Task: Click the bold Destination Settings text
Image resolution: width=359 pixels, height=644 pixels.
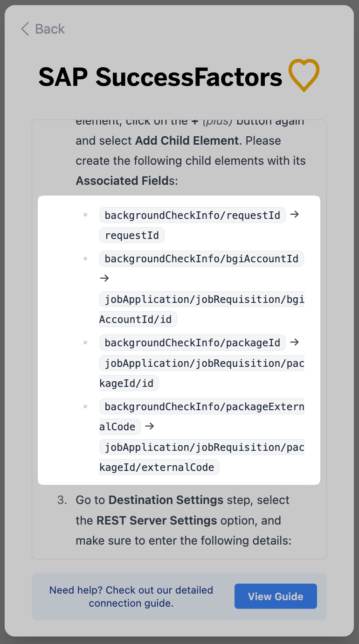Action: click(x=166, y=500)
